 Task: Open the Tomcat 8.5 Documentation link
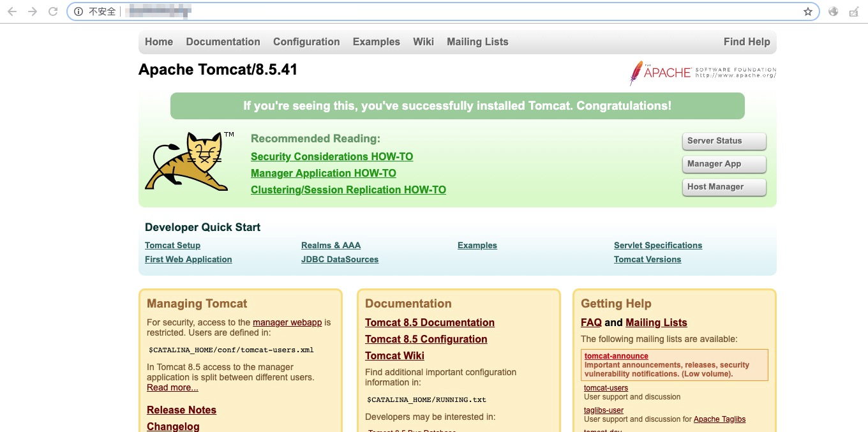pos(430,323)
